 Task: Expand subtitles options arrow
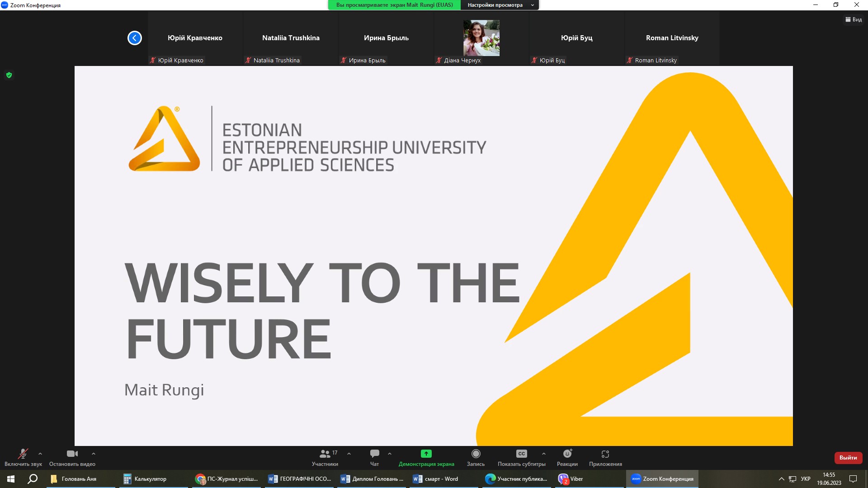point(544,454)
